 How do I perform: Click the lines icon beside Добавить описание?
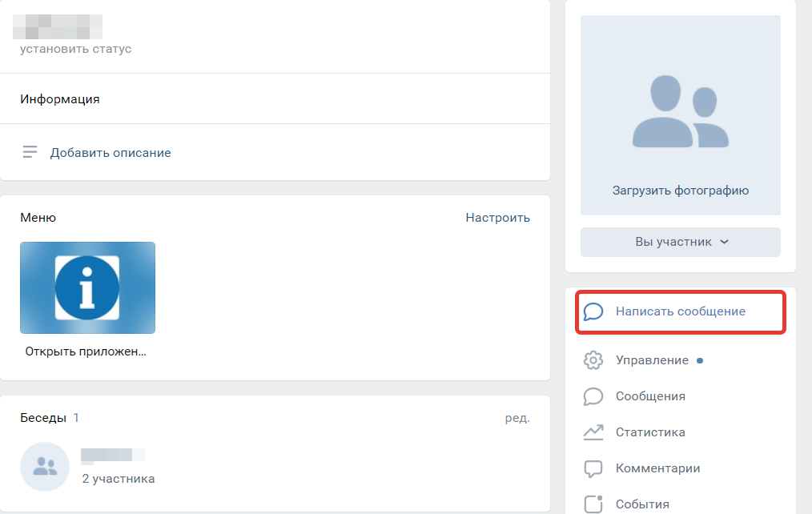30,152
